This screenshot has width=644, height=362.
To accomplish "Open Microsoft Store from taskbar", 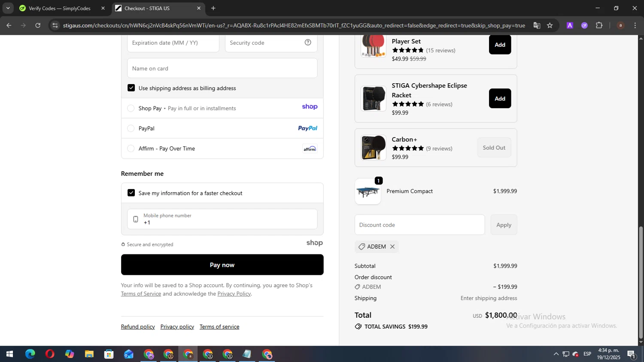I will 109,354.
